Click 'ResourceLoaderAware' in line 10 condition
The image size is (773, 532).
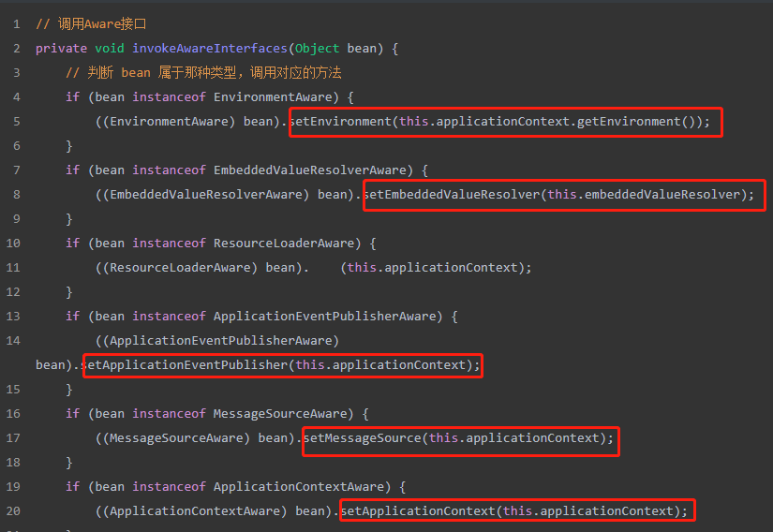click(x=284, y=244)
